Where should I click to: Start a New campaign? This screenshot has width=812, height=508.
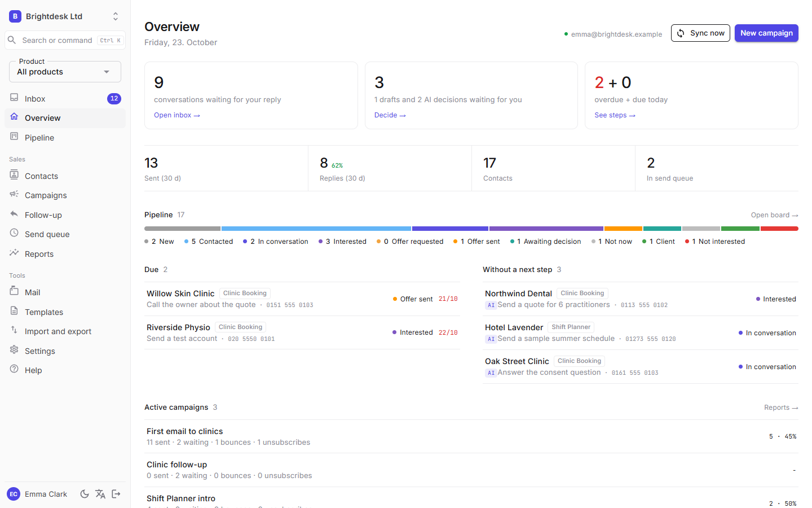pos(766,33)
